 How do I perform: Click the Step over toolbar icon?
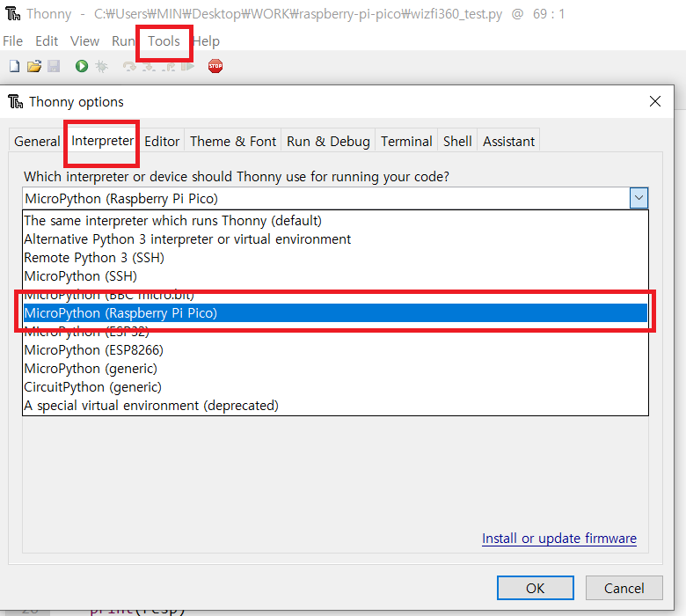coord(129,67)
